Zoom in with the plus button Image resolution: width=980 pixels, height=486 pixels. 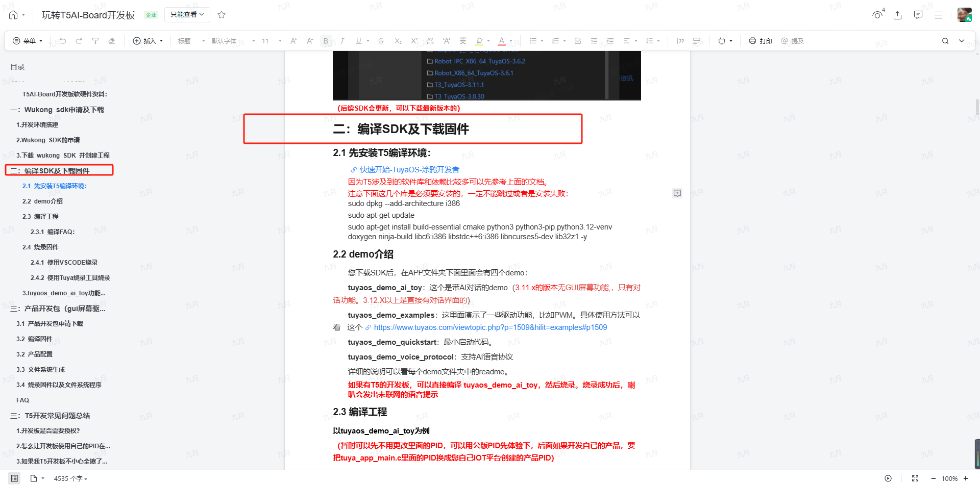966,478
